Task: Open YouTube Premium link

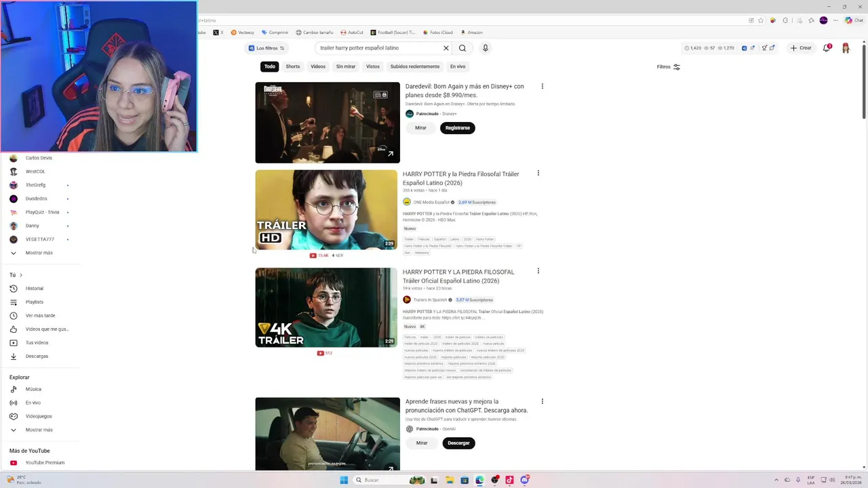Action: 45,463
